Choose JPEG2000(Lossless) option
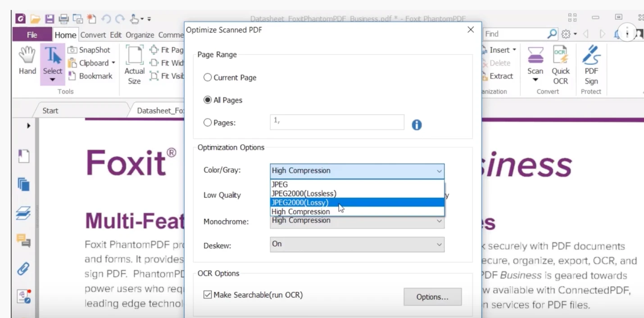Screen dimensions: 644x318 (x=357, y=193)
